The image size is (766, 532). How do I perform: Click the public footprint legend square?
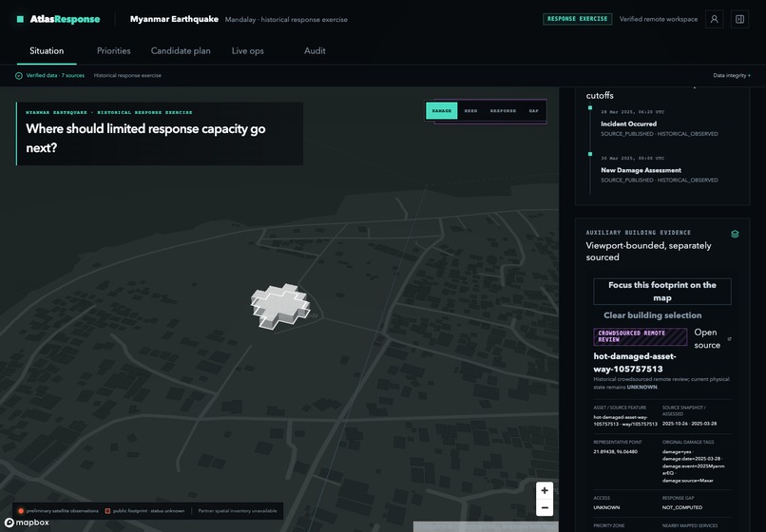(107, 511)
